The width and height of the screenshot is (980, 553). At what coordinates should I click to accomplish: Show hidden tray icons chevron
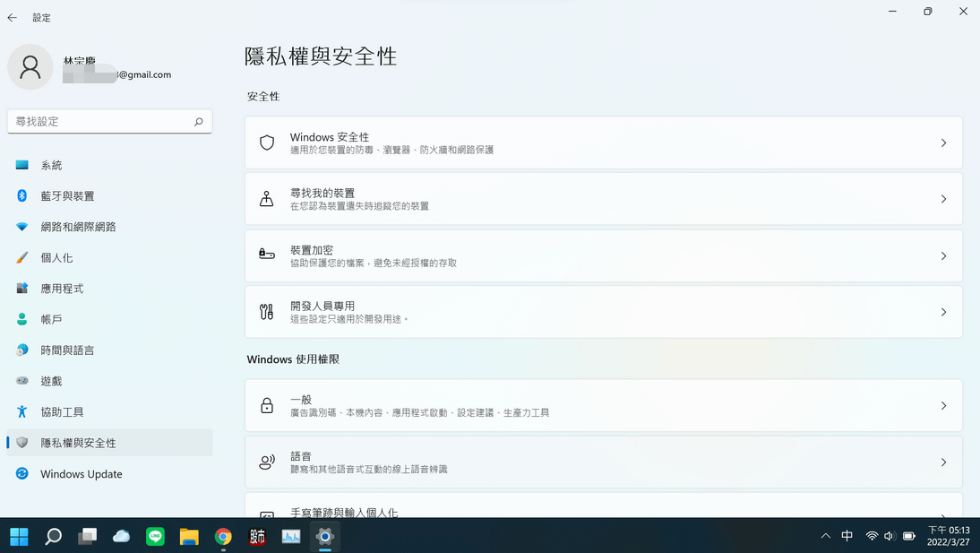click(x=826, y=535)
